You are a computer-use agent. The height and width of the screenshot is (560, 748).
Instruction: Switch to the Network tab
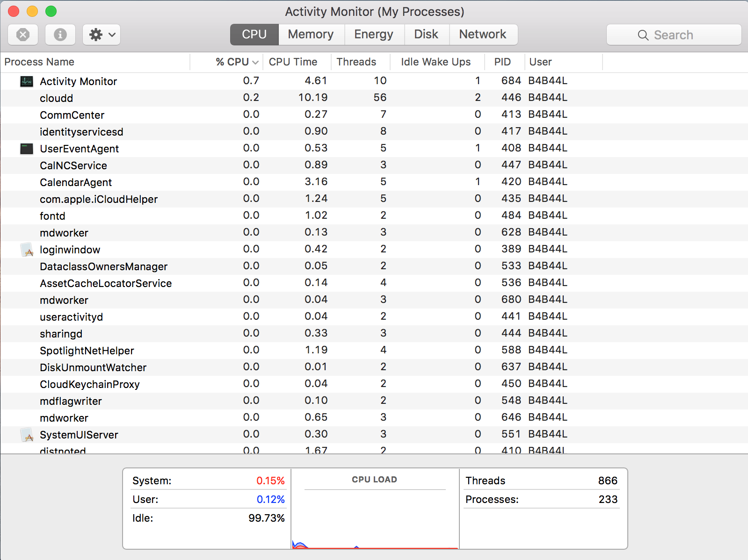tap(483, 35)
